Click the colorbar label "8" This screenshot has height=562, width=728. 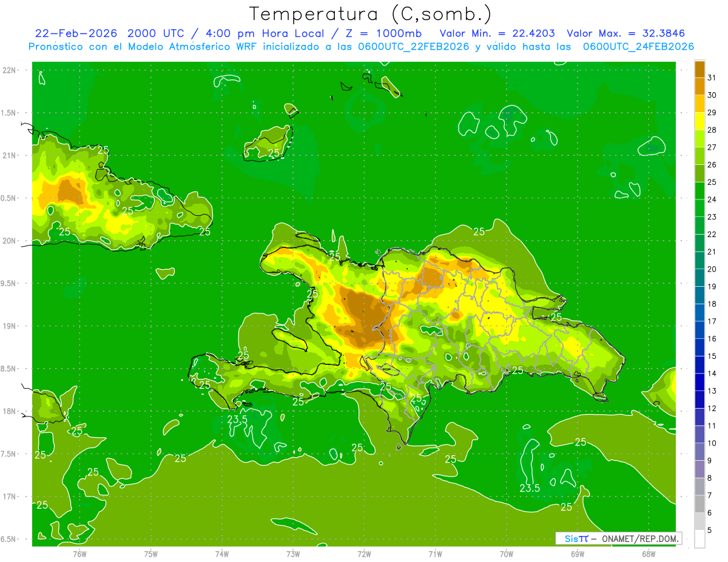coord(710,478)
